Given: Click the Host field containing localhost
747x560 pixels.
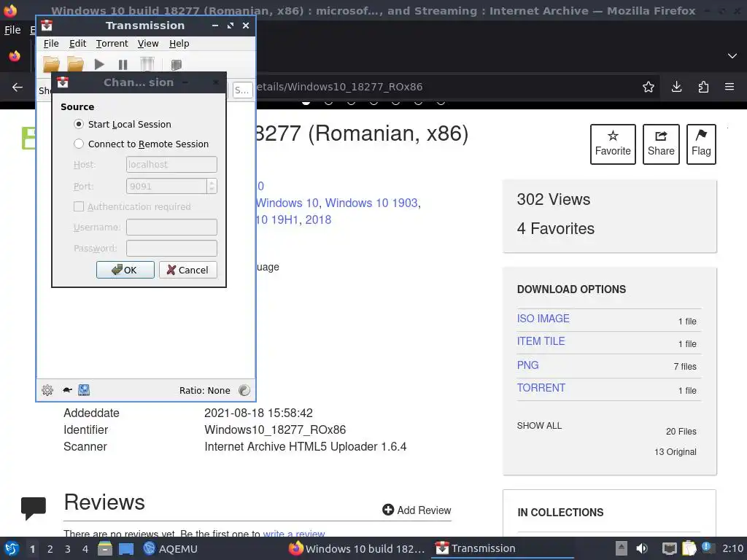Looking at the screenshot, I should pyautogui.click(x=171, y=164).
